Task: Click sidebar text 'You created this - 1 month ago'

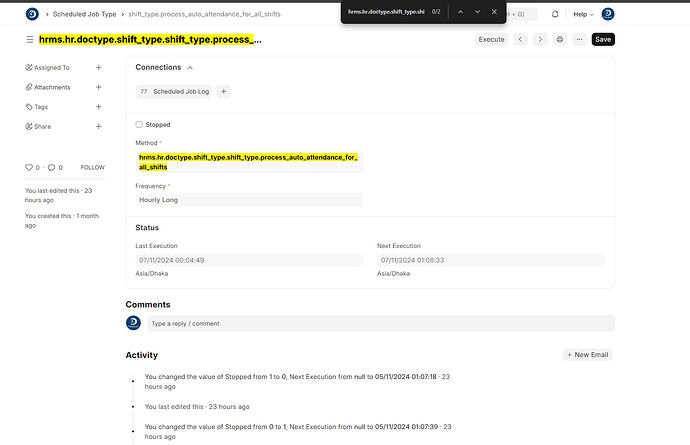Action: tap(62, 221)
